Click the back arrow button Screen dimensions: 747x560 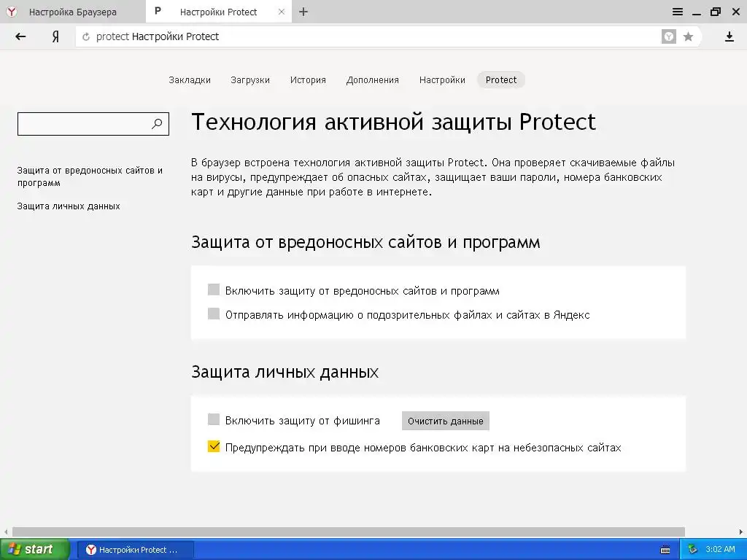(20, 36)
